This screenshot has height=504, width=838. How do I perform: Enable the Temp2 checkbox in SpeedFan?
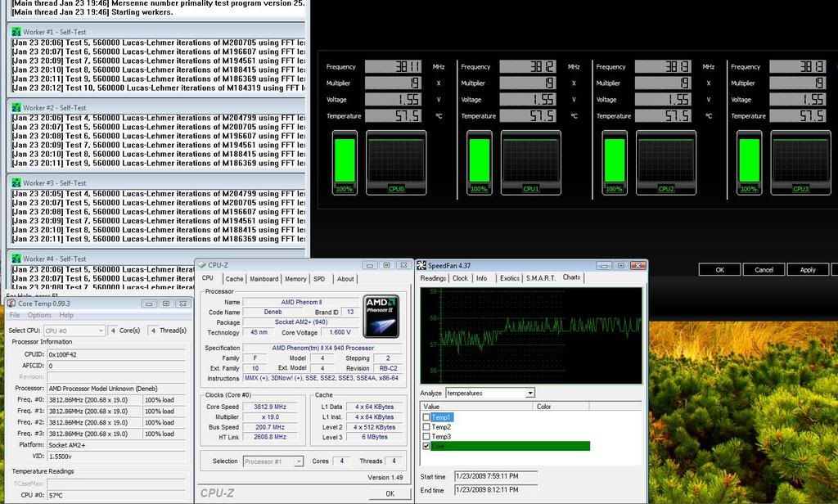coord(426,427)
